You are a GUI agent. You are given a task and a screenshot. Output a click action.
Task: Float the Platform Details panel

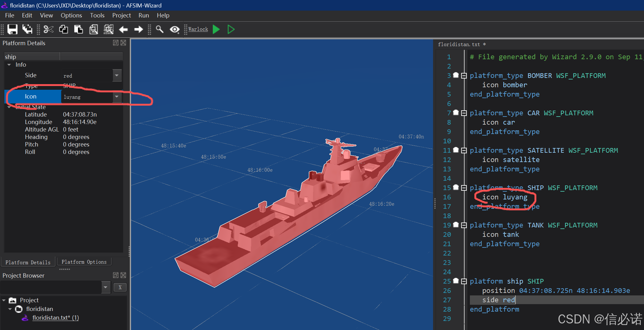pyautogui.click(x=116, y=43)
